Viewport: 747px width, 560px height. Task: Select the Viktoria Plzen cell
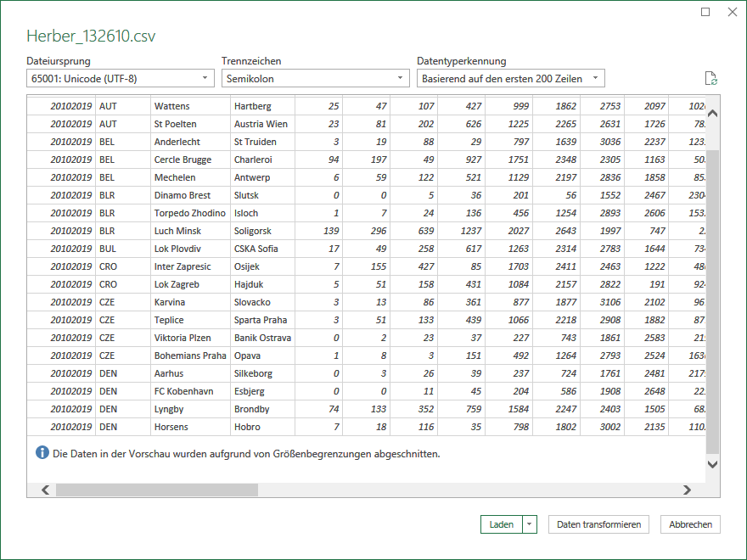tap(190, 338)
